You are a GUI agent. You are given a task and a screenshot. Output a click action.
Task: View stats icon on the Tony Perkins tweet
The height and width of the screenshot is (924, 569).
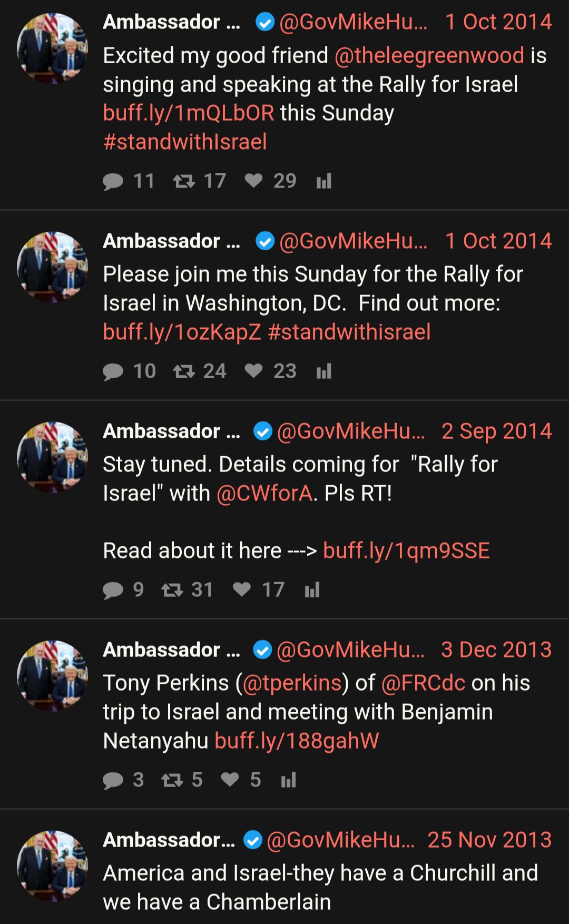point(288,780)
